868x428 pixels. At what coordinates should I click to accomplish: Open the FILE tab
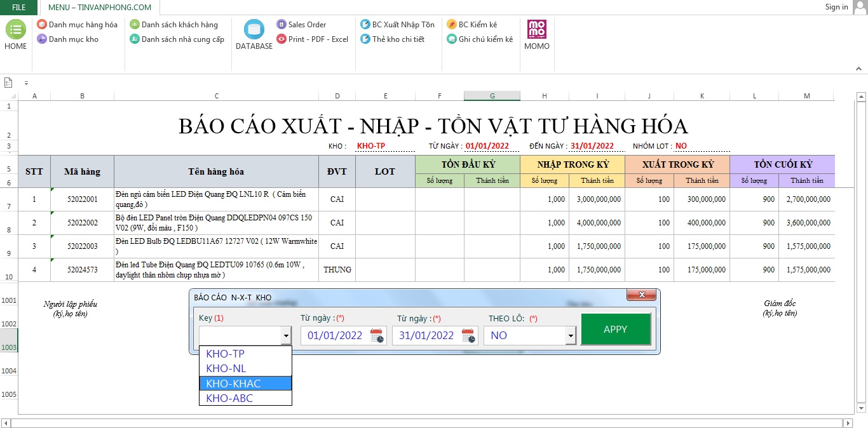[x=19, y=8]
